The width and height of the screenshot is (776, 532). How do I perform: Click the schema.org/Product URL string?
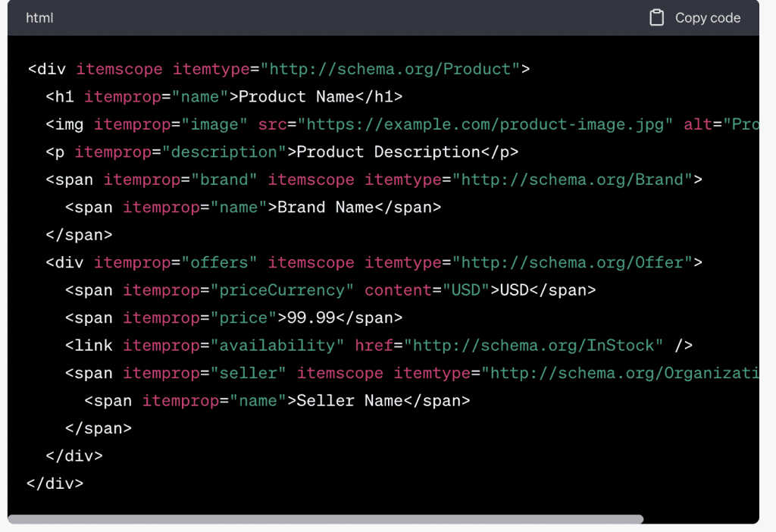pos(390,69)
